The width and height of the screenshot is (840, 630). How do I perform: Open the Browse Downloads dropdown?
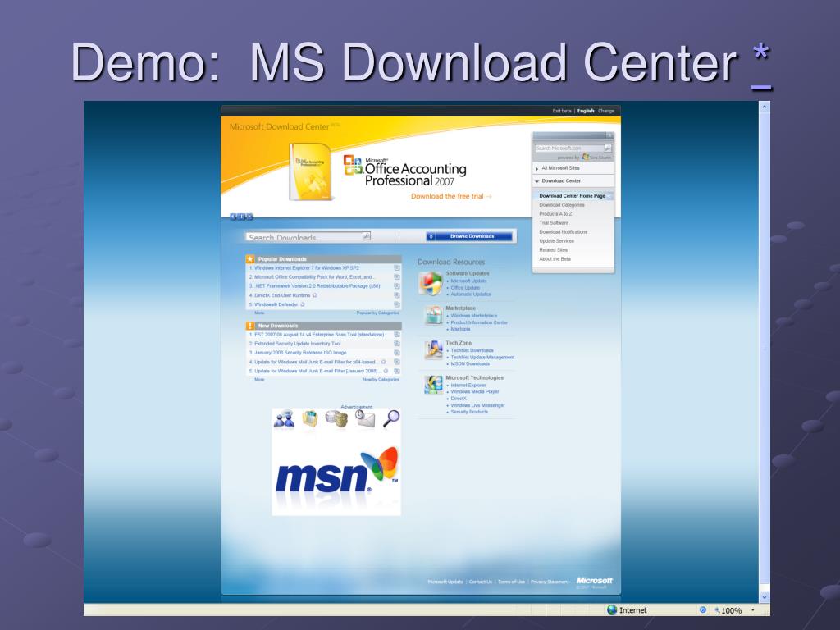click(469, 236)
